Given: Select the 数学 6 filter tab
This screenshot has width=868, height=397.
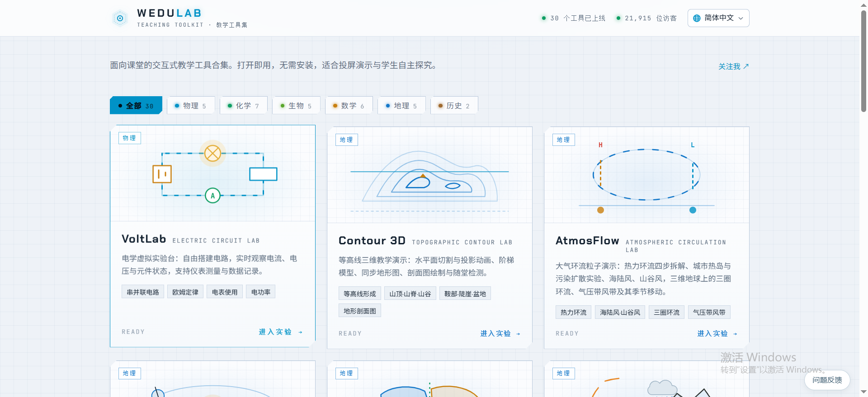Looking at the screenshot, I should tap(349, 105).
